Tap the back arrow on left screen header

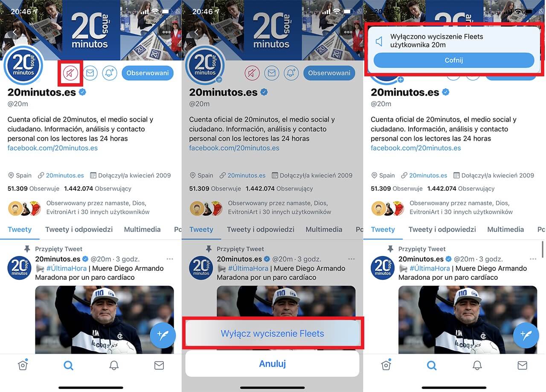(x=15, y=32)
